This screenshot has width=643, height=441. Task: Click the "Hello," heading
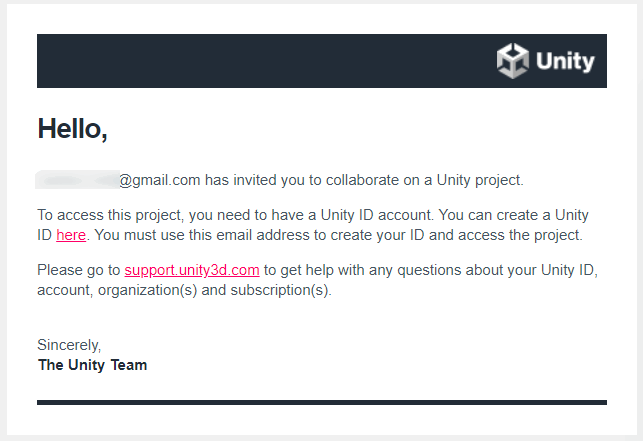coord(72,128)
